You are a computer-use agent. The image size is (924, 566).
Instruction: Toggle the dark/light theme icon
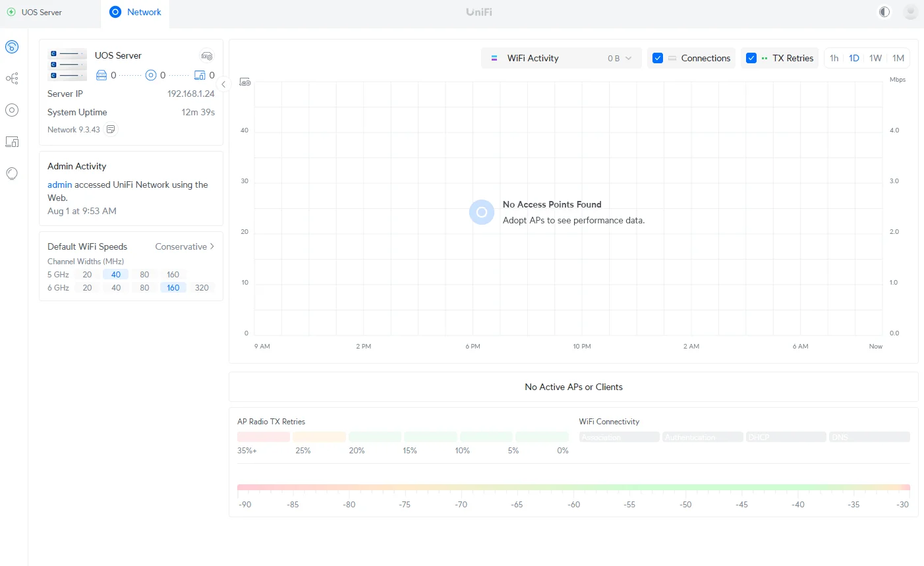pyautogui.click(x=884, y=12)
